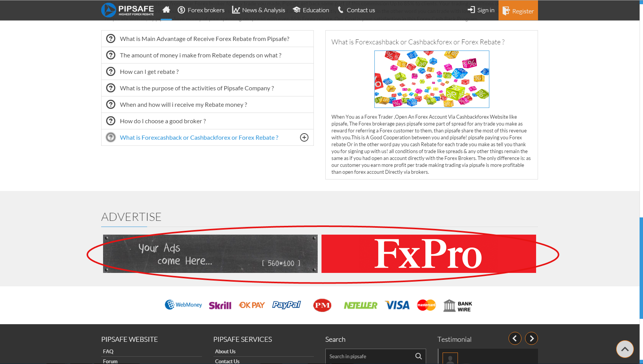Expand 'The amount of money i make from Rebate' question
643x364 pixels.
pyautogui.click(x=207, y=55)
